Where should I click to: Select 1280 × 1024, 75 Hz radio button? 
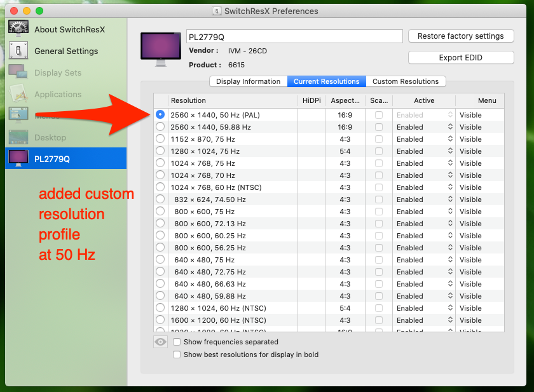160,151
